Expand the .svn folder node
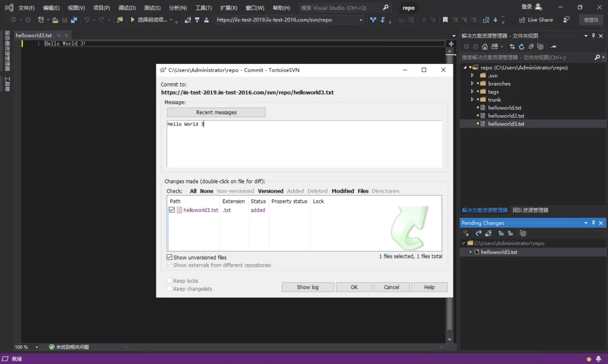 click(472, 76)
